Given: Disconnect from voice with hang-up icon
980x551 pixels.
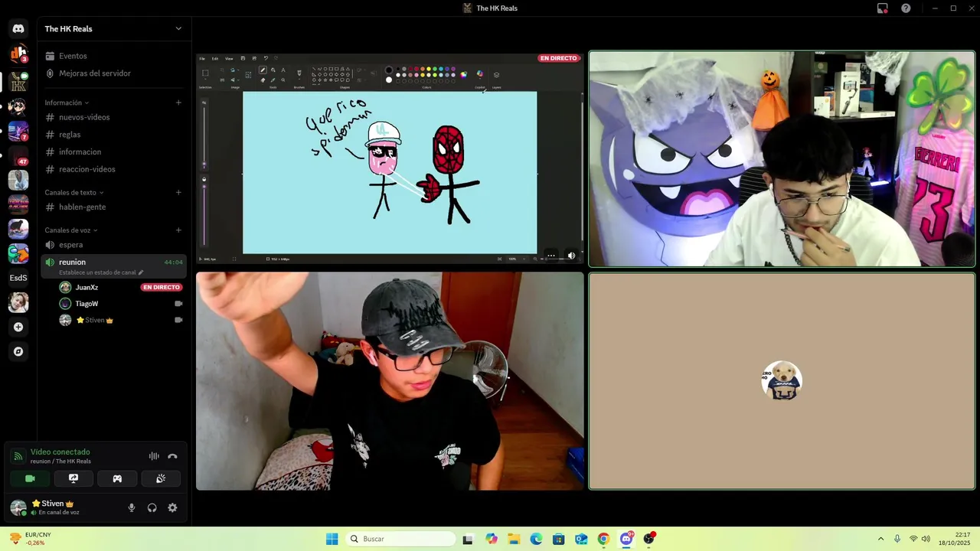Looking at the screenshot, I should [x=172, y=456].
